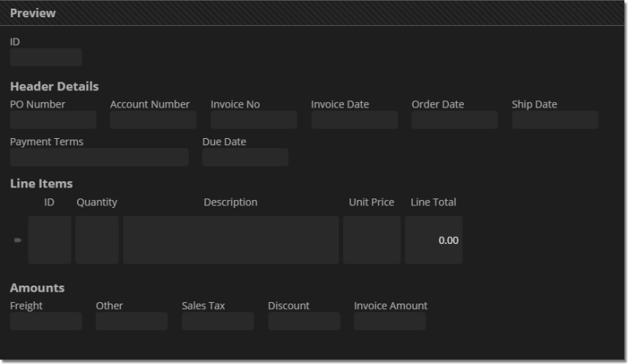Select the Other amount field
The width and height of the screenshot is (628, 364).
[131, 321]
